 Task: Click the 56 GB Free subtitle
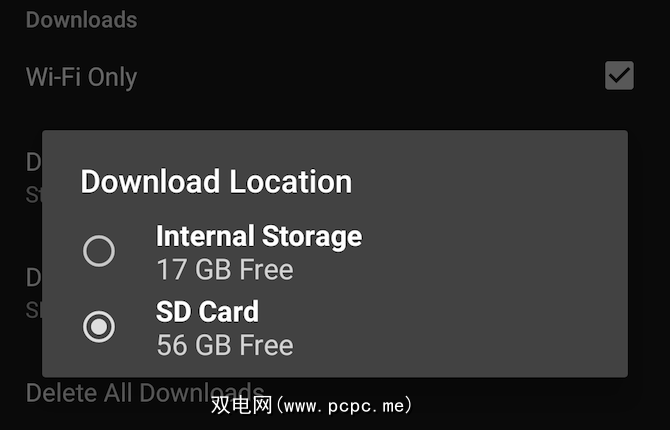225,345
